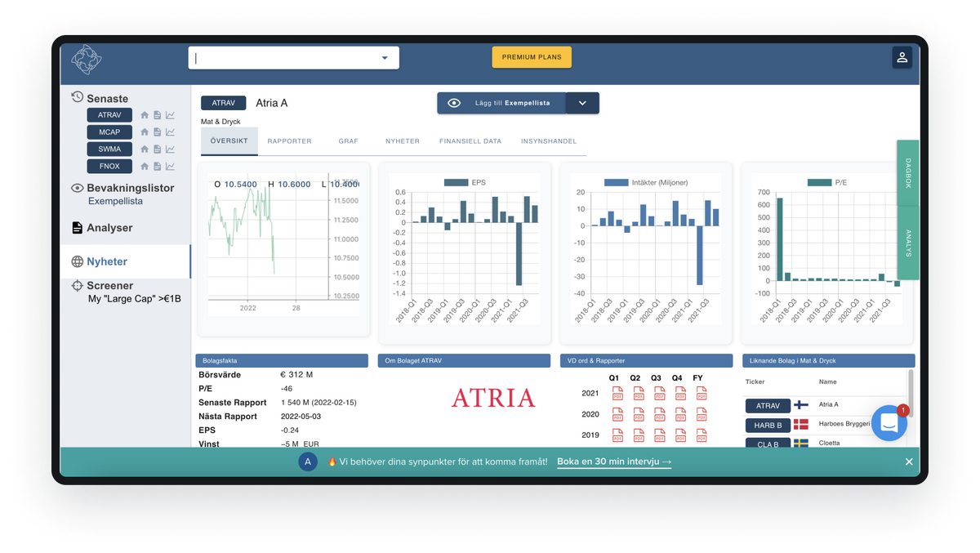The image size is (980, 553).
Task: Open the chat bubble with notification badge
Action: coord(889,422)
